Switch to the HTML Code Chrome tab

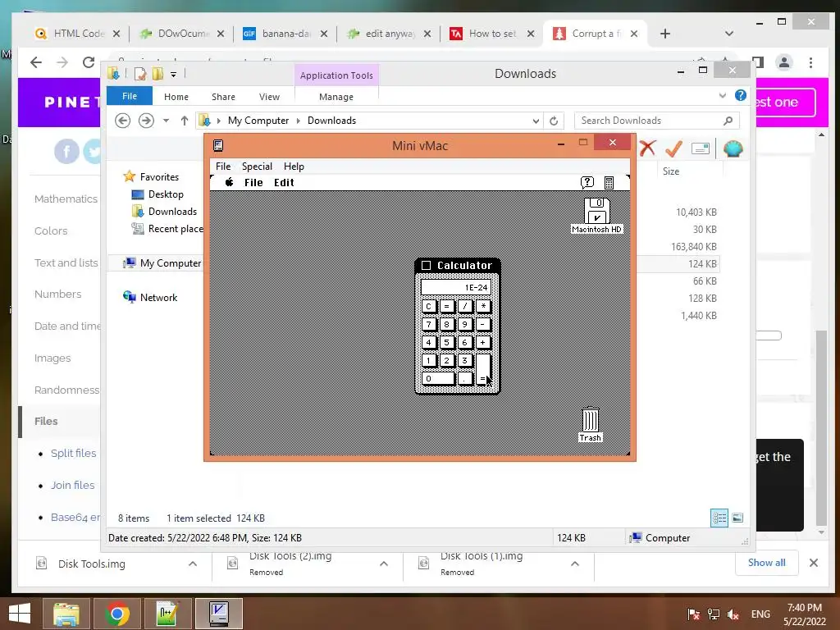(77, 33)
